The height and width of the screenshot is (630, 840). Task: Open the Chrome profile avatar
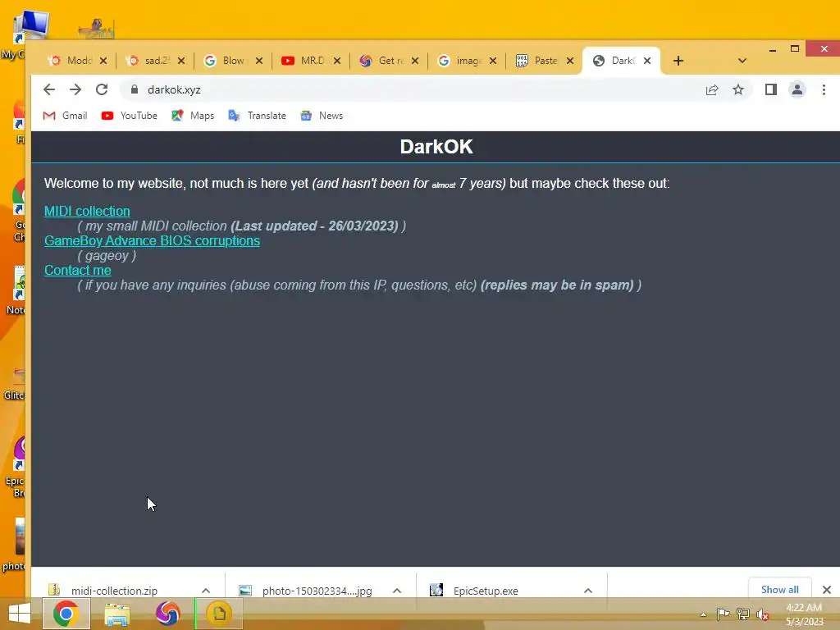coord(797,89)
